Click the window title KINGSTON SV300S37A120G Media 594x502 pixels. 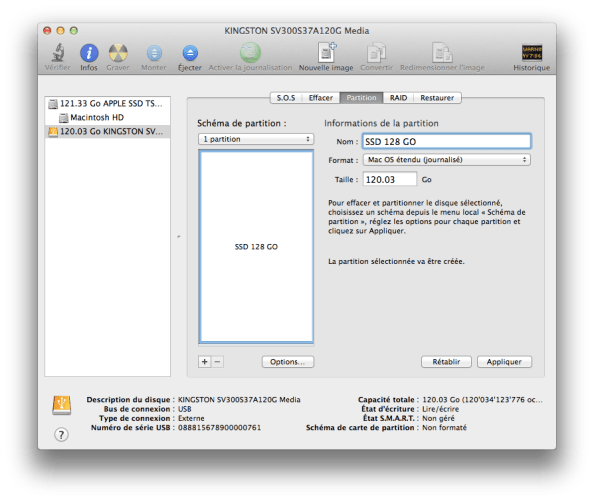coord(297,31)
